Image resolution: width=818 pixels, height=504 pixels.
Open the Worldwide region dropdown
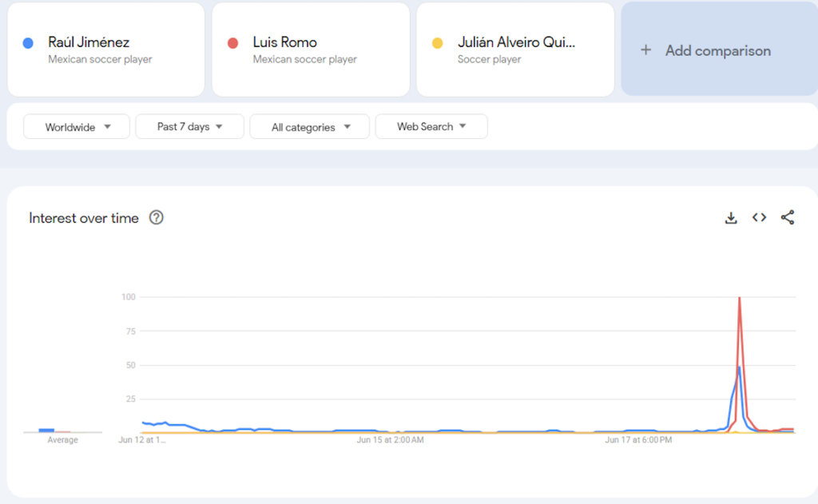click(x=77, y=127)
